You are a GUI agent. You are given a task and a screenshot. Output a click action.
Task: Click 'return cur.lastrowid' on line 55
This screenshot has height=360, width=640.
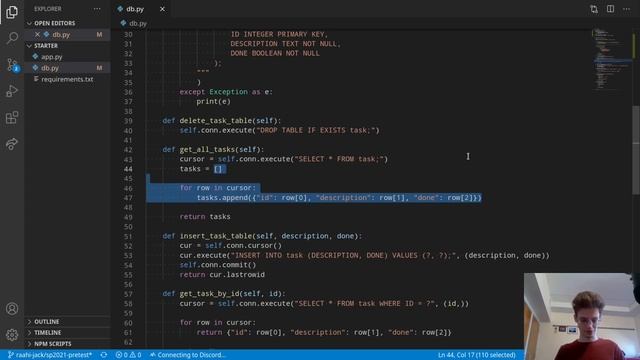[222, 275]
